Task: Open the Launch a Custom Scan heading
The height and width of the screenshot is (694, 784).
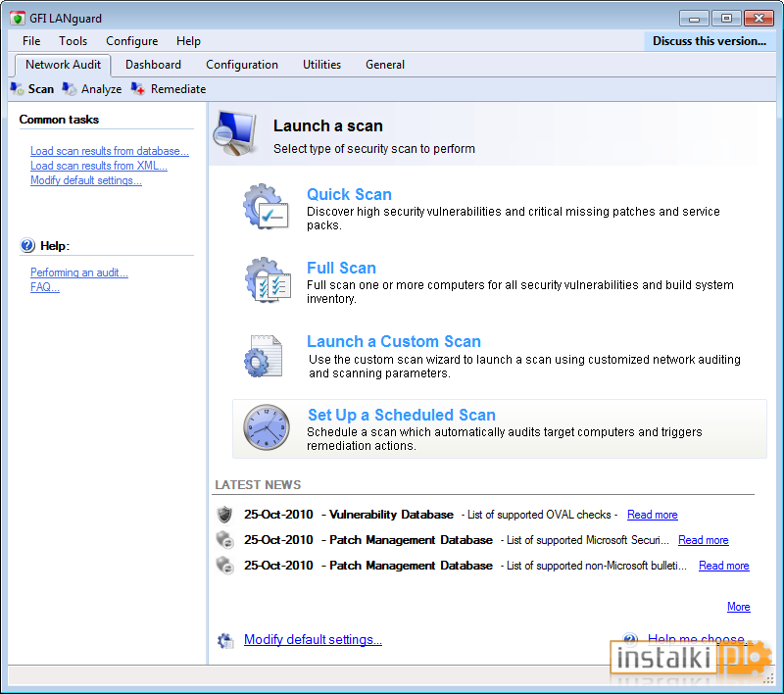Action: coord(394,341)
